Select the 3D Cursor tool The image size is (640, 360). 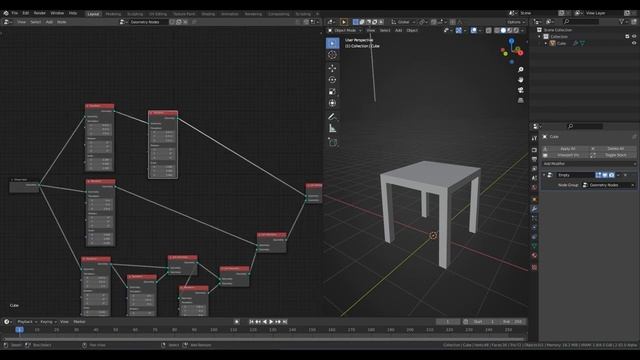pyautogui.click(x=332, y=55)
